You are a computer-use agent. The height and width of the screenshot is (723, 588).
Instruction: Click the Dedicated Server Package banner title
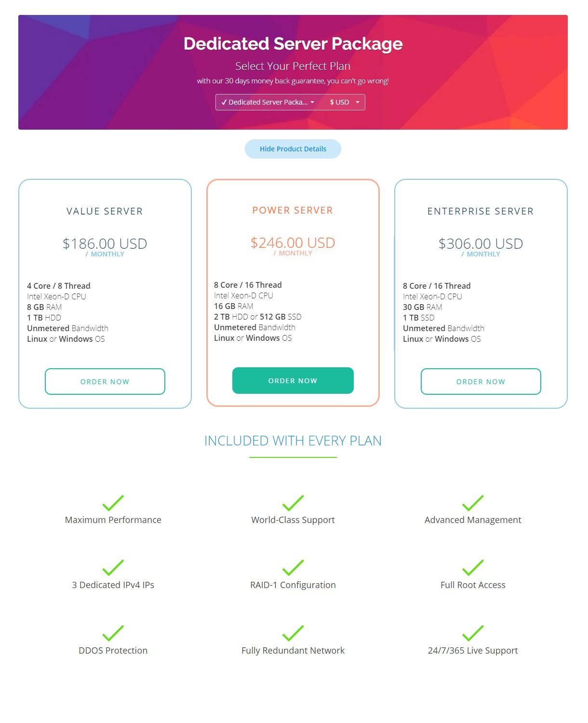click(x=293, y=44)
